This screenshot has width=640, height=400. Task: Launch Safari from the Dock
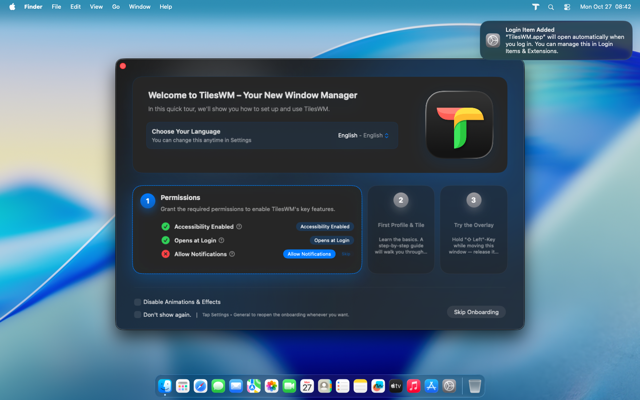coord(200,386)
